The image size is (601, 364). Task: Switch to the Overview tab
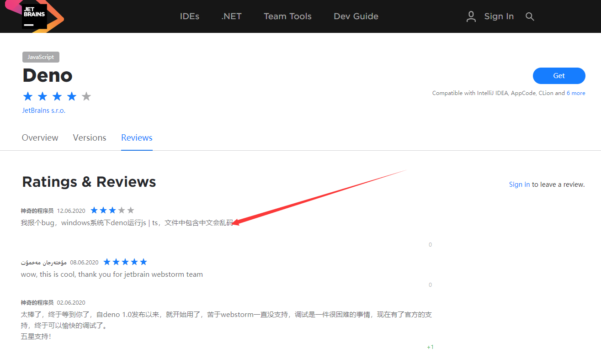40,138
